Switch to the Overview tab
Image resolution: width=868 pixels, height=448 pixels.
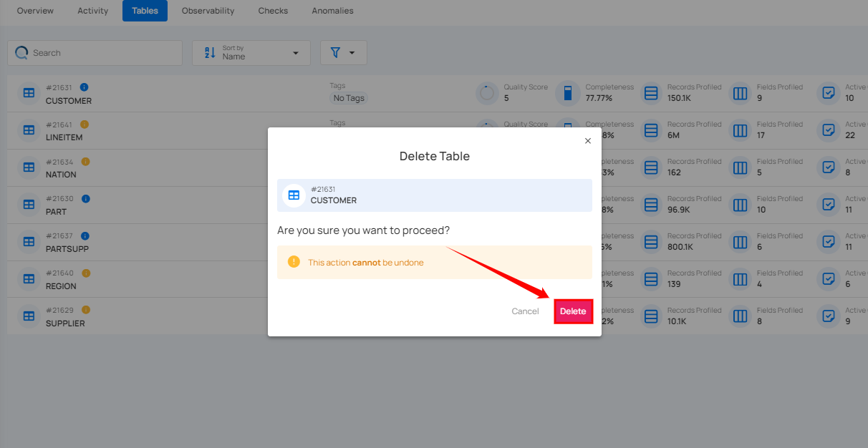coord(35,11)
